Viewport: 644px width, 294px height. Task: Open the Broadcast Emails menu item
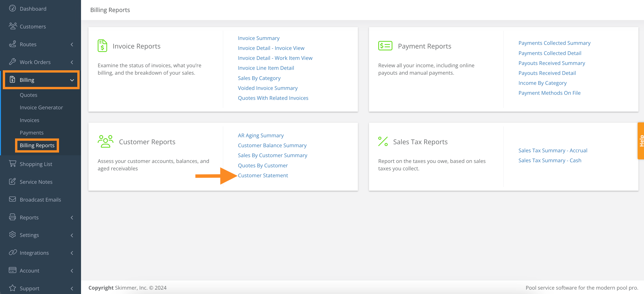[x=41, y=199]
